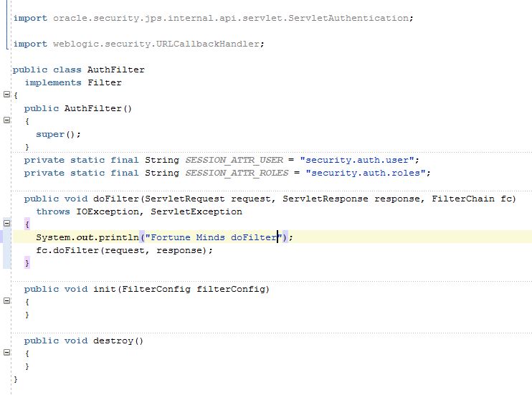This screenshot has width=532, height=395.
Task: Click the weblogic.security.URLCallbackHandler import text
Action: (156, 44)
